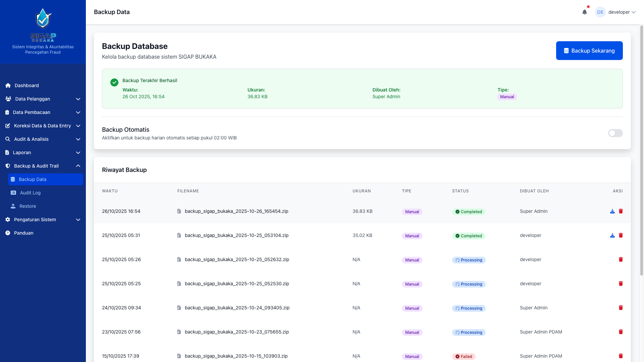
Task: Open the Audit Log menu item
Action: (30, 193)
